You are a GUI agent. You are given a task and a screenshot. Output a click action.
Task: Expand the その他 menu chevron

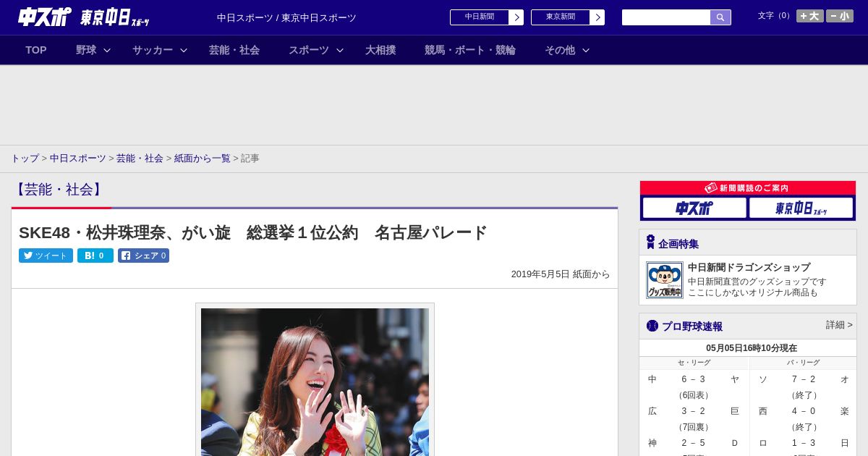586,50
